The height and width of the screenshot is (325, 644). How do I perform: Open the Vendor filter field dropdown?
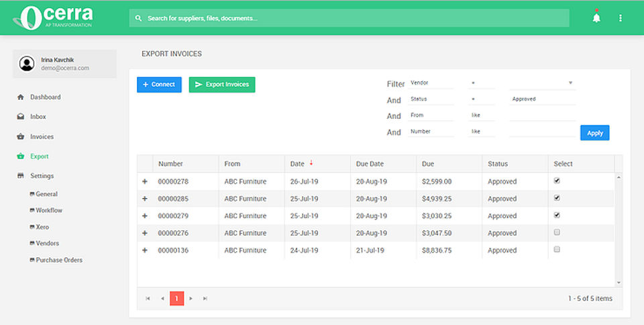click(431, 83)
